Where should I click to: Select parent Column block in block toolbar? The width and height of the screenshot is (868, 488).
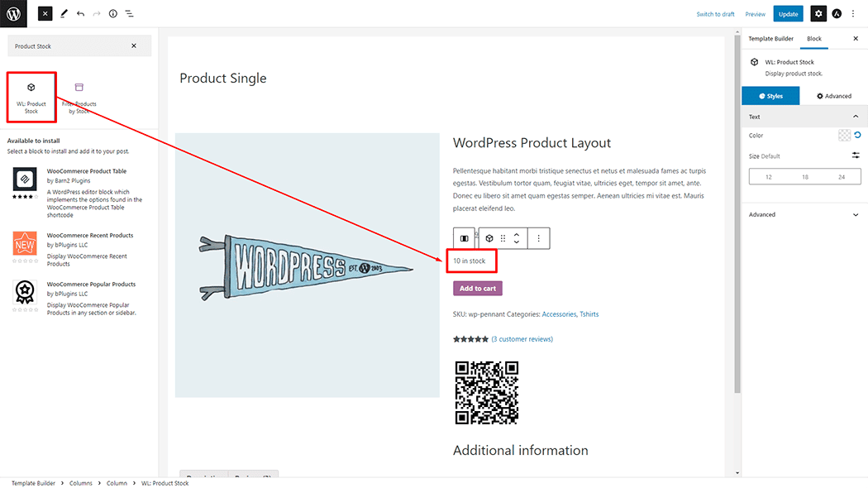click(465, 238)
